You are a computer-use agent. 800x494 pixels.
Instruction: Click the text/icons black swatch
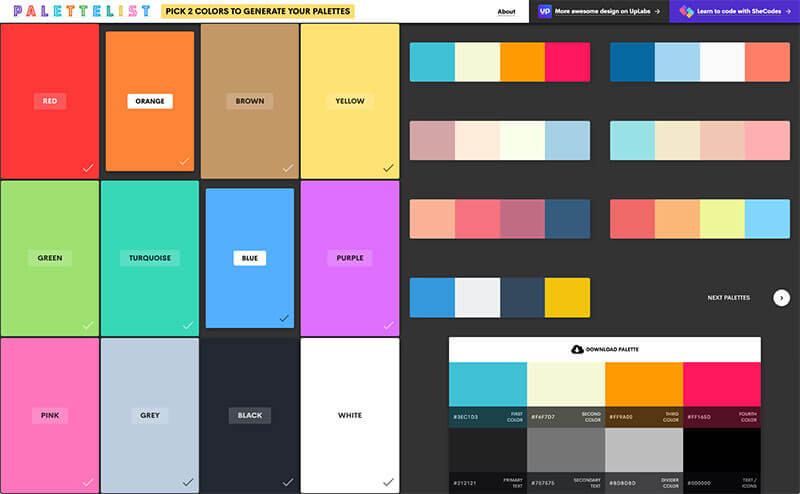[x=722, y=450]
